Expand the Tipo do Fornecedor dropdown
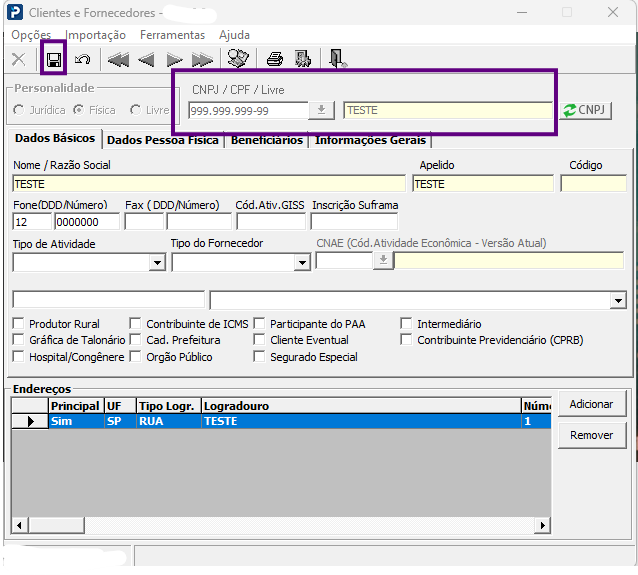Screen dimensions: 638x575 [302, 262]
